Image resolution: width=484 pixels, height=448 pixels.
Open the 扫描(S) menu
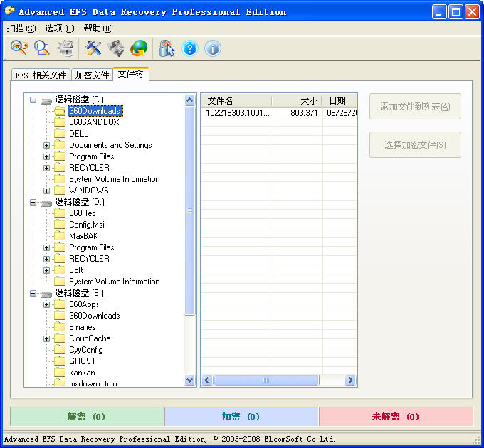pyautogui.click(x=21, y=28)
